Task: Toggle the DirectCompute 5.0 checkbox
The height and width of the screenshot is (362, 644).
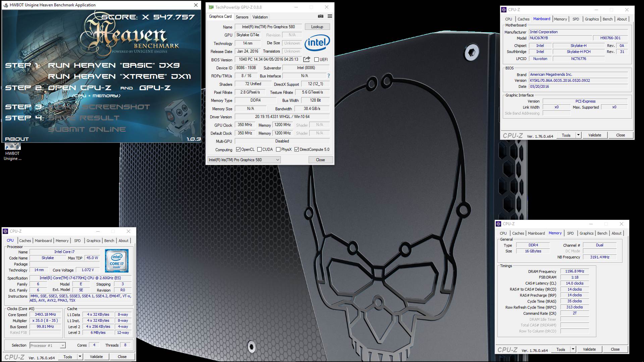Action: click(297, 149)
